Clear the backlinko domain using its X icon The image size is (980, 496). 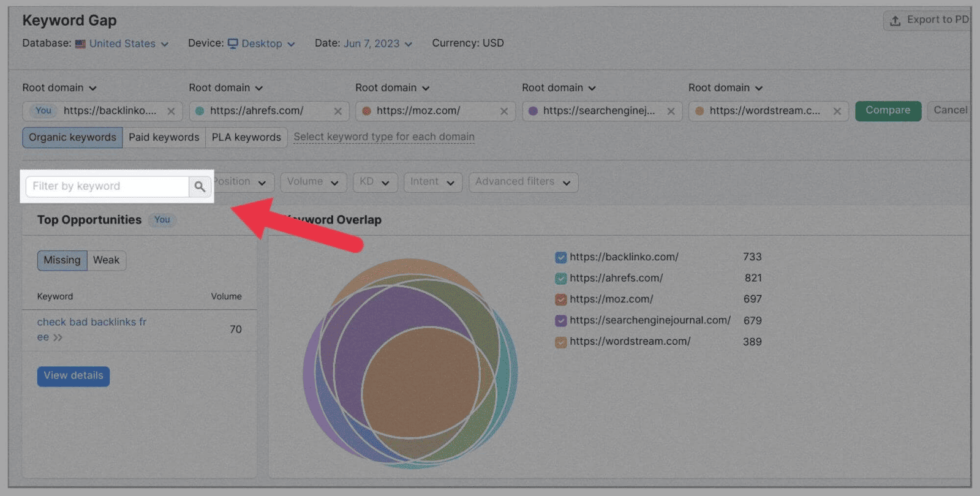pyautogui.click(x=171, y=111)
